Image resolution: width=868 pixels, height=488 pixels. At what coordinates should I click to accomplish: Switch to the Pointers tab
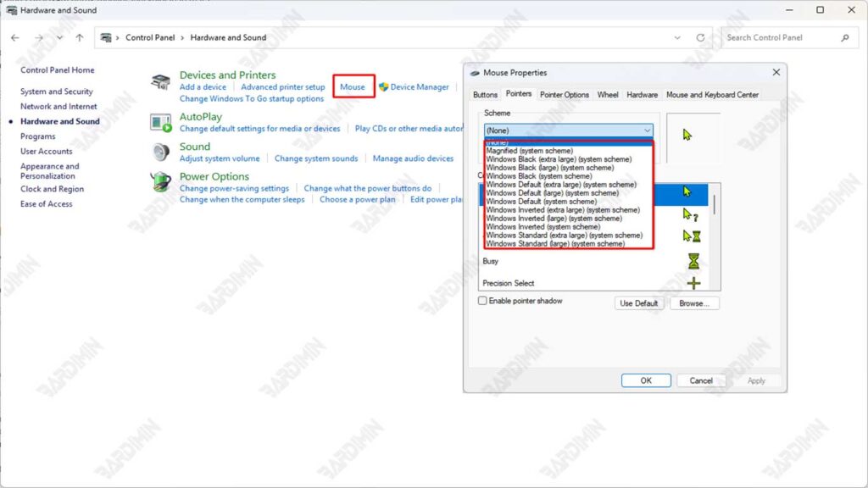pyautogui.click(x=519, y=94)
